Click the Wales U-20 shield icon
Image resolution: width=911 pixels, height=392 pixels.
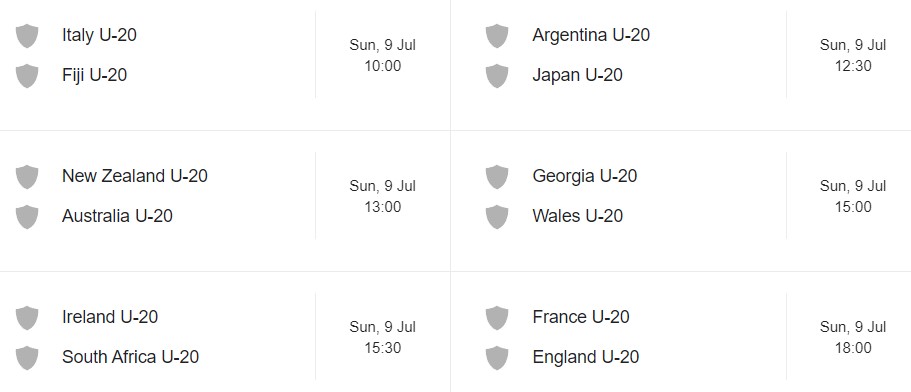point(497,217)
